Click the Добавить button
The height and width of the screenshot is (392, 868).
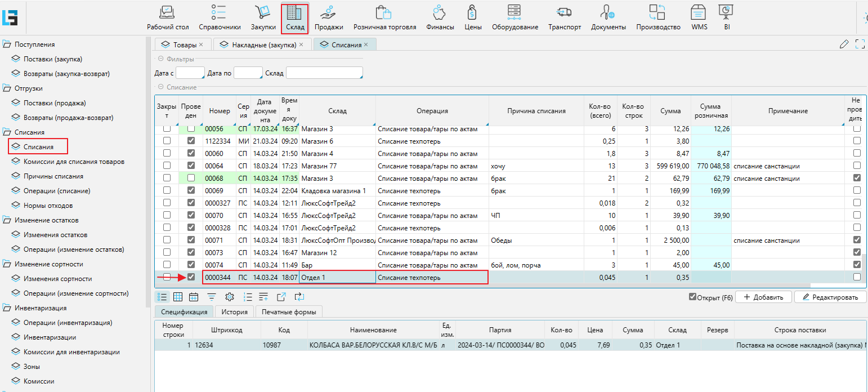[763, 297]
